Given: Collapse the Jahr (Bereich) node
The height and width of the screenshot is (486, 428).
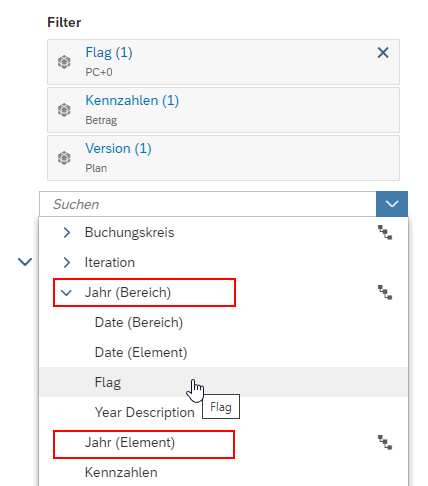Looking at the screenshot, I should click(x=67, y=293).
